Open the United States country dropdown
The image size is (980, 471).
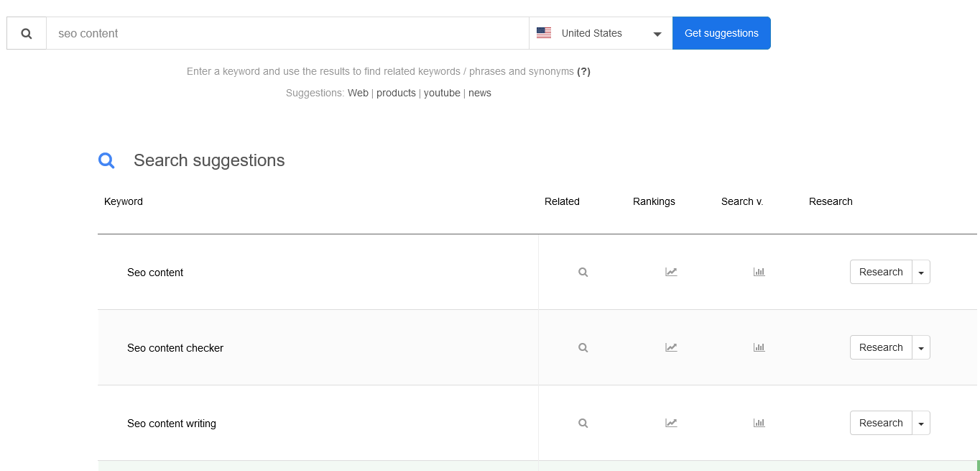click(x=600, y=34)
